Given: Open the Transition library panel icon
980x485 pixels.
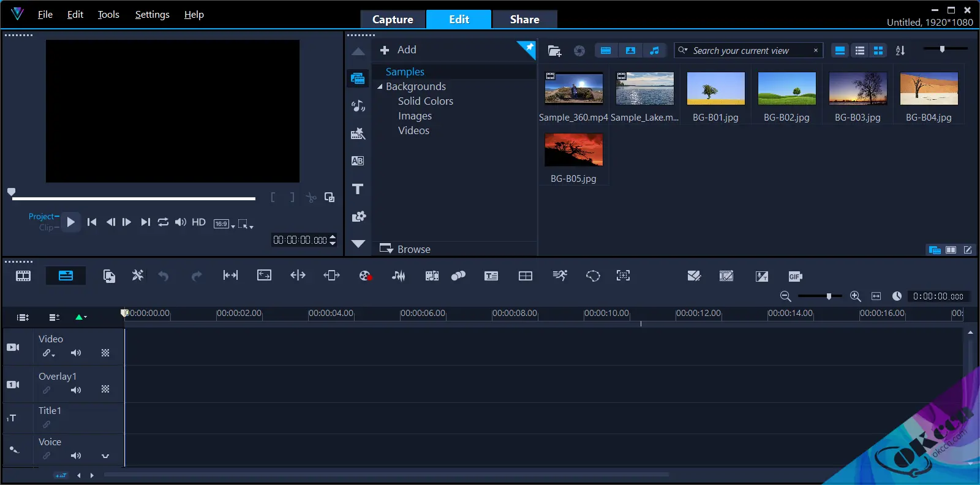Looking at the screenshot, I should pos(358,133).
